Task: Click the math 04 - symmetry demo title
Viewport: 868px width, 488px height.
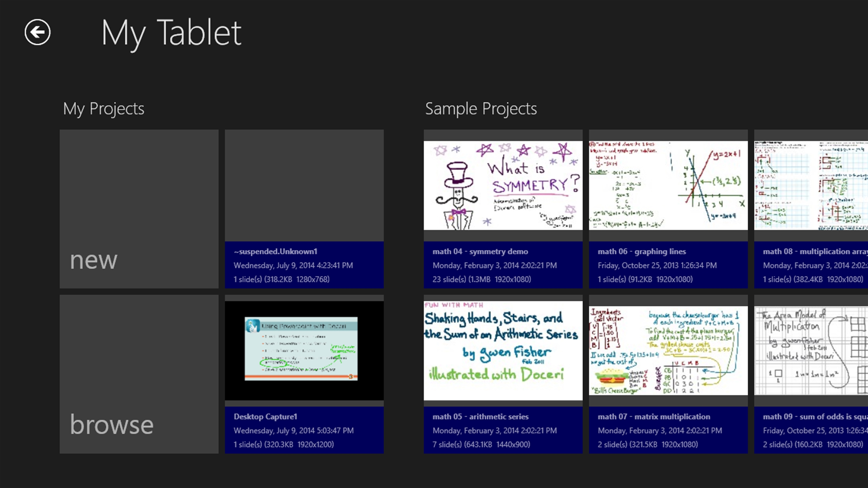Action: coord(480,252)
